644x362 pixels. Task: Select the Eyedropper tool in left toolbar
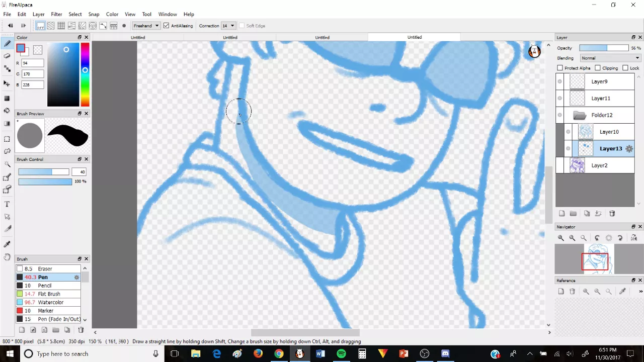pos(7,244)
